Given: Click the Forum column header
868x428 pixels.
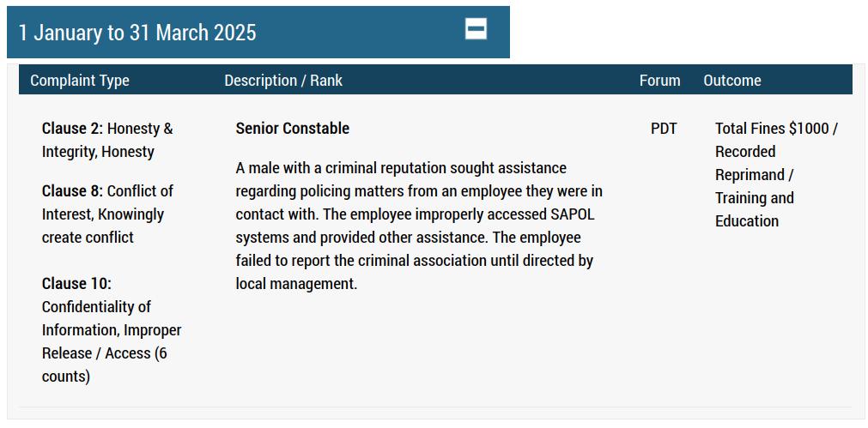Looking at the screenshot, I should click(659, 81).
